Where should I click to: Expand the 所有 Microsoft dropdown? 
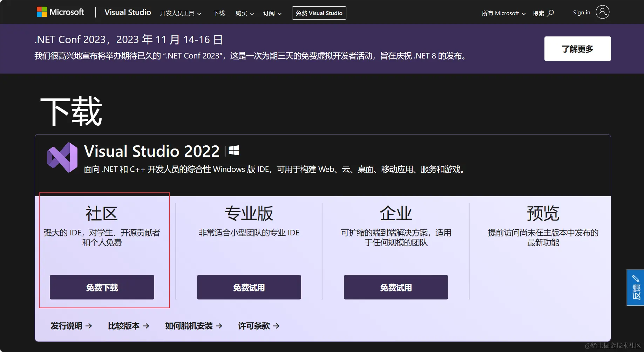(503, 13)
